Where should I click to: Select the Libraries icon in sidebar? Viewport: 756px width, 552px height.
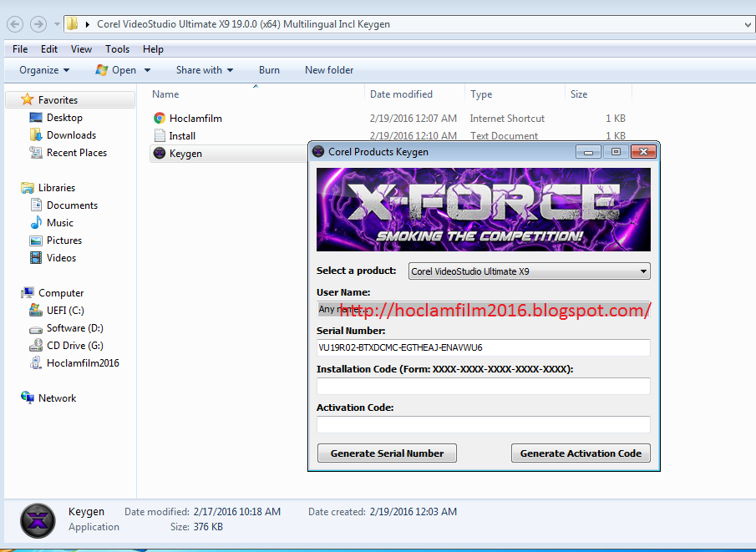pos(28,188)
